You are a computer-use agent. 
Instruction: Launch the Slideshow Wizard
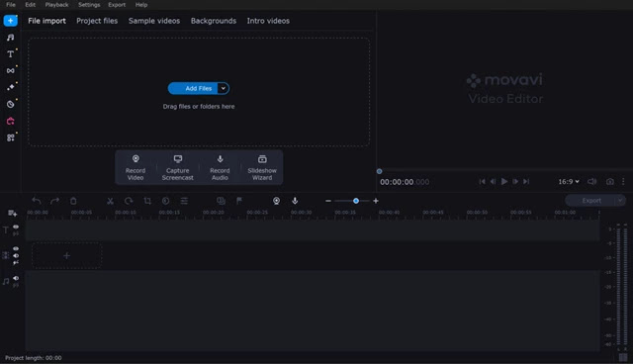(262, 167)
